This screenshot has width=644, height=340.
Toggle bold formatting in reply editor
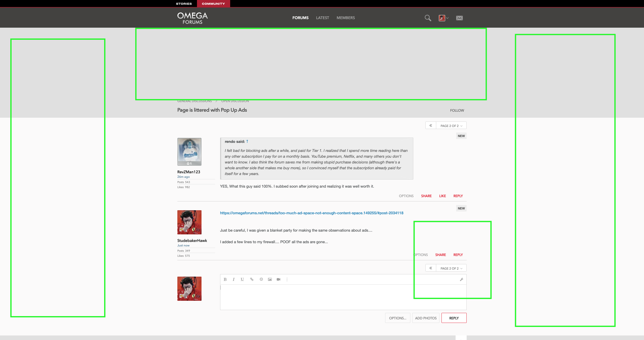(x=225, y=279)
